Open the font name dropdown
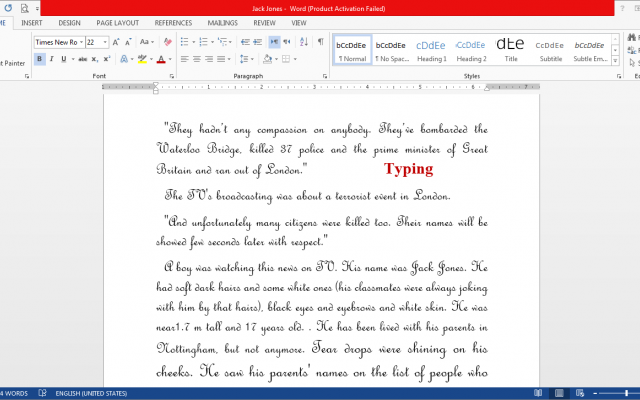The image size is (640, 400). click(x=81, y=42)
